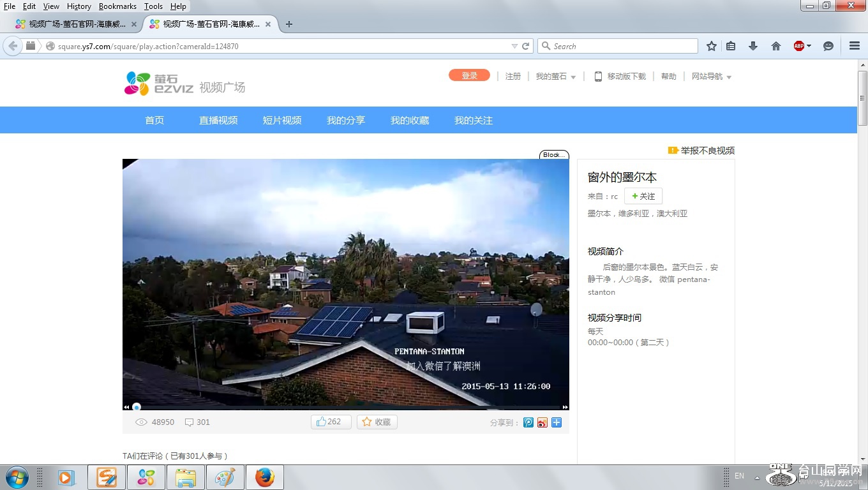Click the video progress slider handle
The image size is (868, 490).
[136, 407]
